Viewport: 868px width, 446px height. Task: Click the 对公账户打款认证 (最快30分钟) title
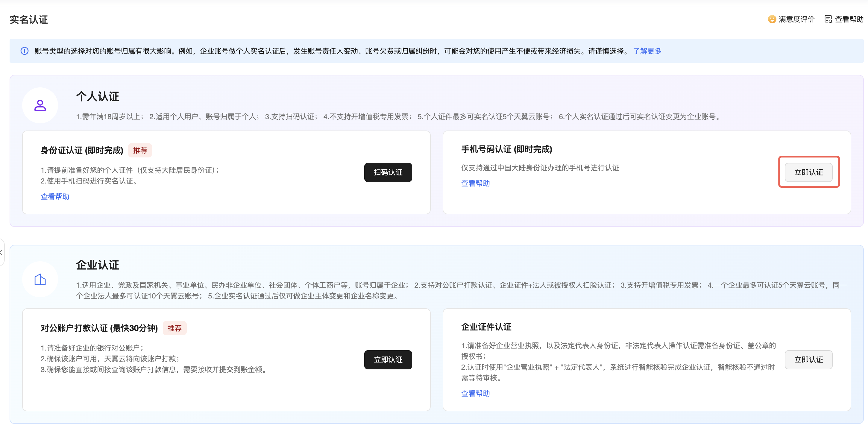click(x=99, y=328)
